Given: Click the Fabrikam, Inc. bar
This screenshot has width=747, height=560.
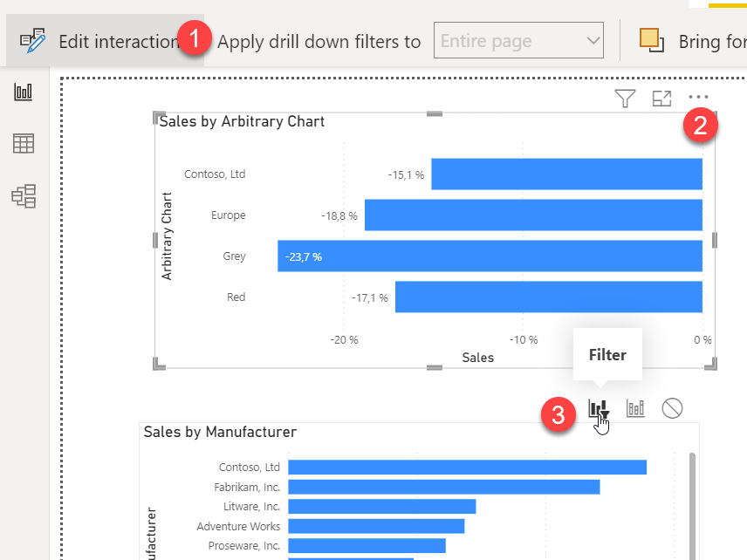Looking at the screenshot, I should [x=443, y=487].
